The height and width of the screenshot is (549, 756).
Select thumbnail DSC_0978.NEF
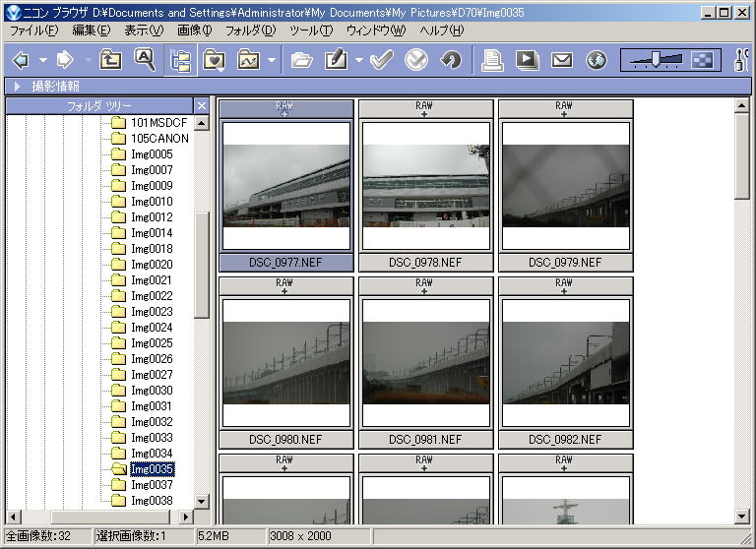point(426,186)
